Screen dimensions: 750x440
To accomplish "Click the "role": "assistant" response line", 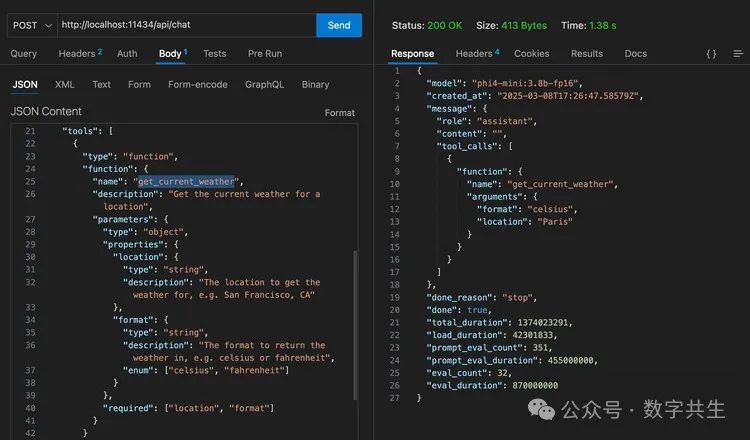I will [x=486, y=121].
